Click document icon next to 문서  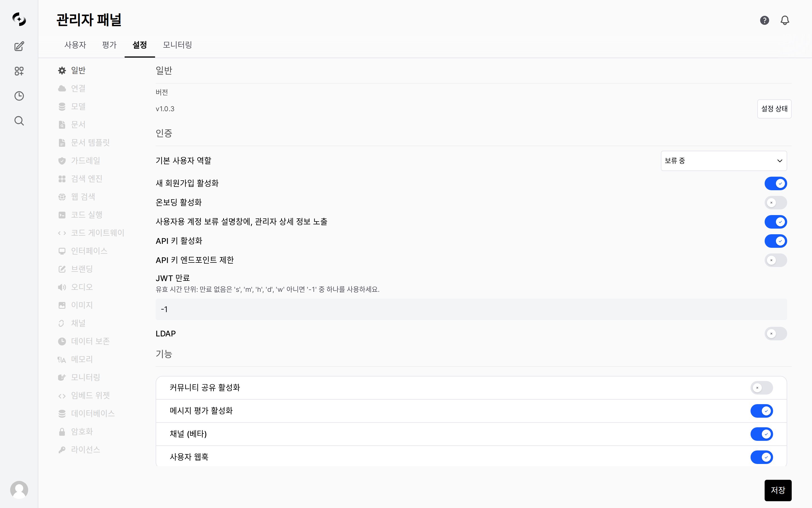(62, 125)
